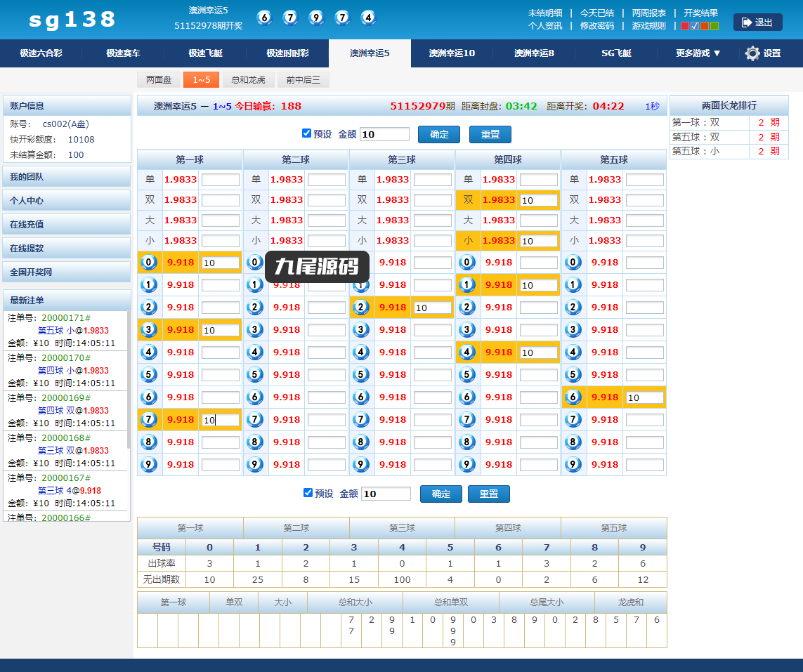Select ball number 0 in 第四球 column
This screenshot has width=803, height=672.
pyautogui.click(x=467, y=263)
